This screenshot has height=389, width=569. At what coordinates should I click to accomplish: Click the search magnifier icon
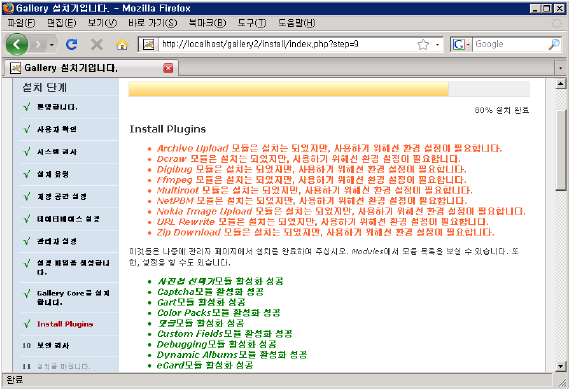coord(554,44)
